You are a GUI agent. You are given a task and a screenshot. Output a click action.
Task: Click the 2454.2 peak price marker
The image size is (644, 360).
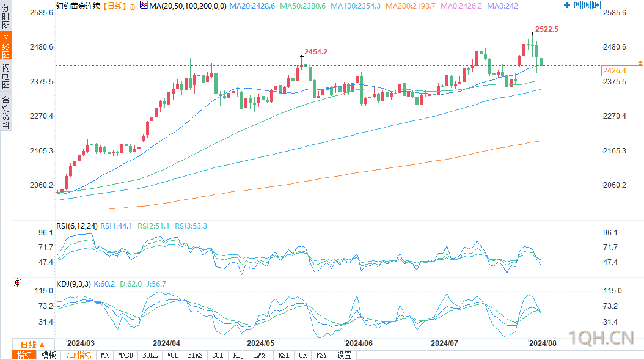click(x=316, y=52)
